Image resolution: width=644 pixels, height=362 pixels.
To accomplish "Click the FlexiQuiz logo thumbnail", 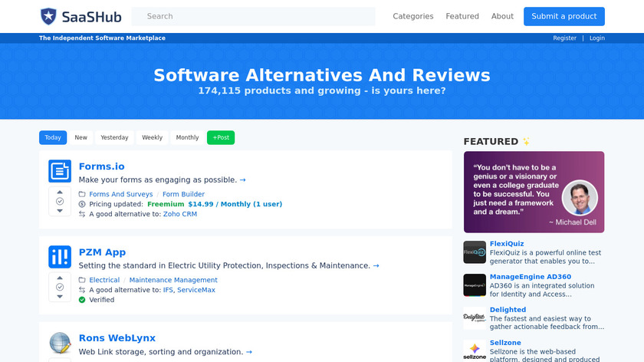I will pyautogui.click(x=475, y=252).
